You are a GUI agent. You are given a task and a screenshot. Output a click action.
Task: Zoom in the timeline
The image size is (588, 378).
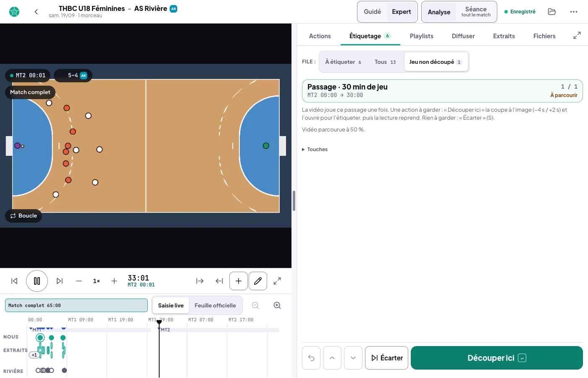pyautogui.click(x=277, y=305)
